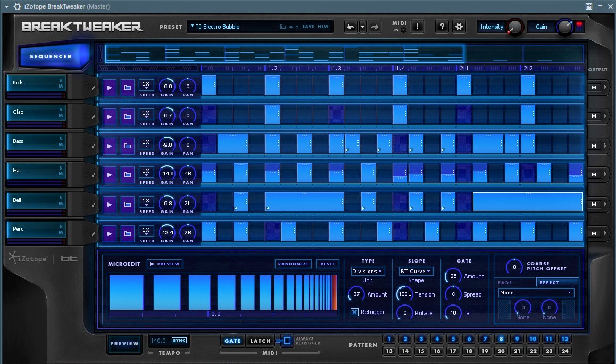The image size is (616, 364).
Task: Open the undo history dropdown arrow
Action: point(363,27)
